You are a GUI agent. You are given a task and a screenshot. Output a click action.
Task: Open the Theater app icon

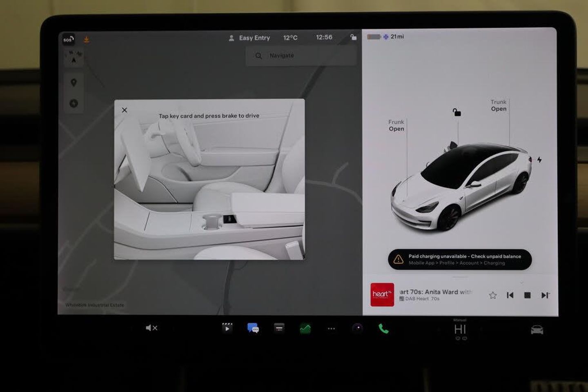coord(227,328)
